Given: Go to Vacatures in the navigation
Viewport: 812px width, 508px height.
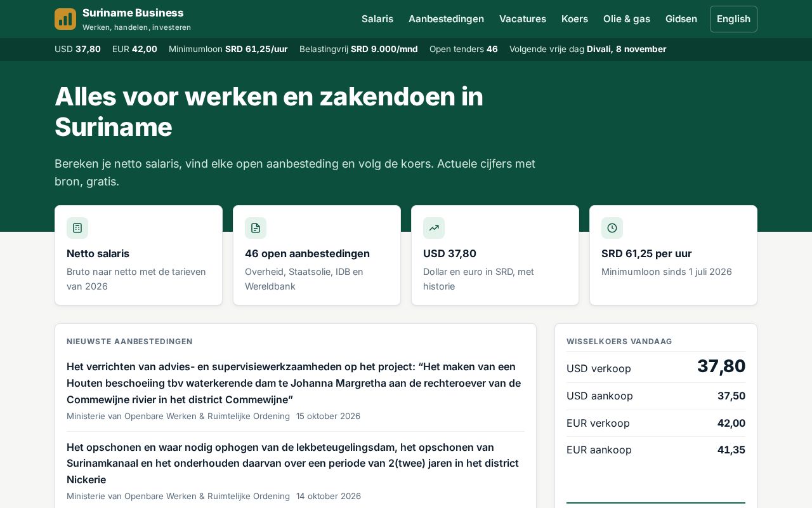Looking at the screenshot, I should tap(523, 19).
